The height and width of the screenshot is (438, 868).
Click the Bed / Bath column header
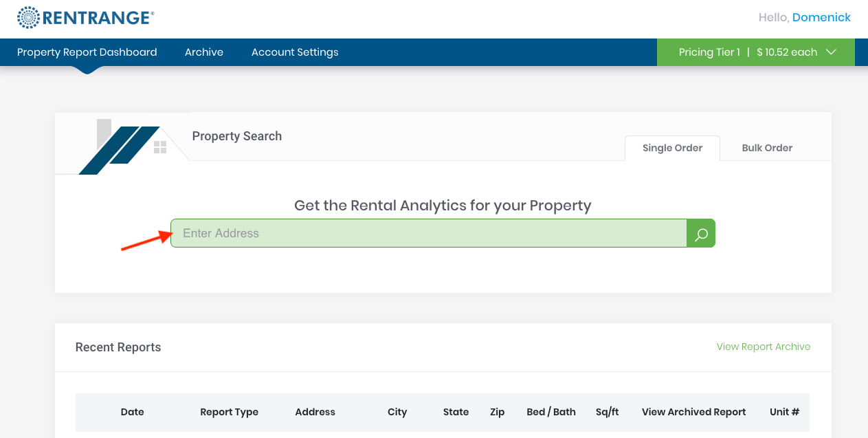550,412
